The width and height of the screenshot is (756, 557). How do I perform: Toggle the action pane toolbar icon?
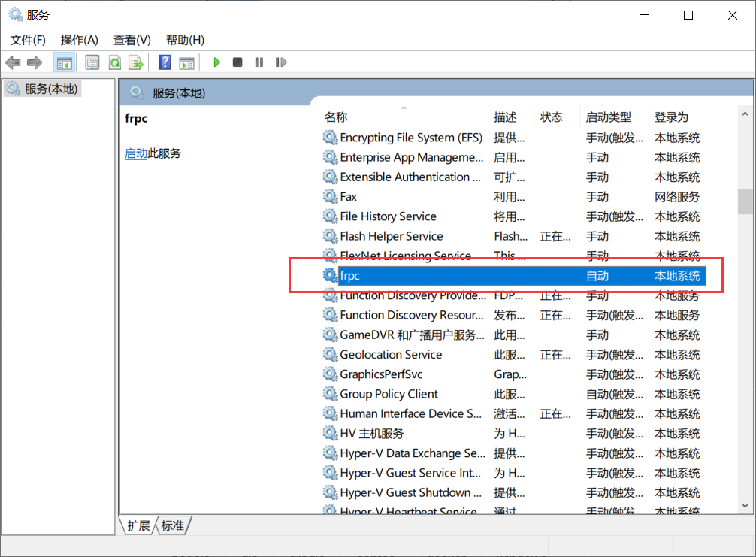[x=186, y=62]
